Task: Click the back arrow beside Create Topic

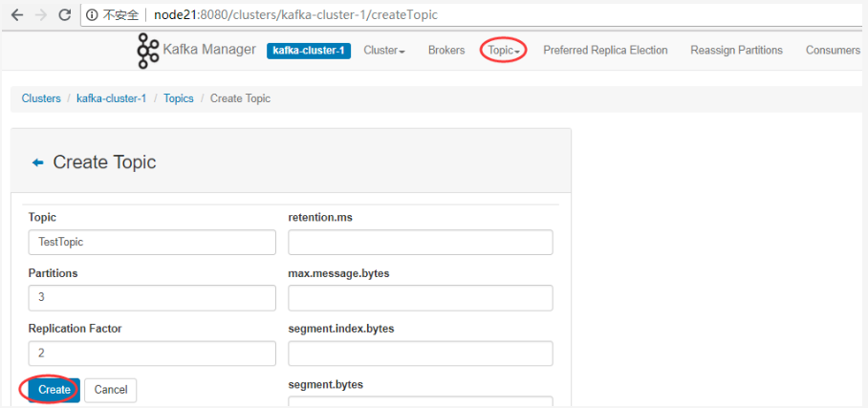Action: (37, 162)
